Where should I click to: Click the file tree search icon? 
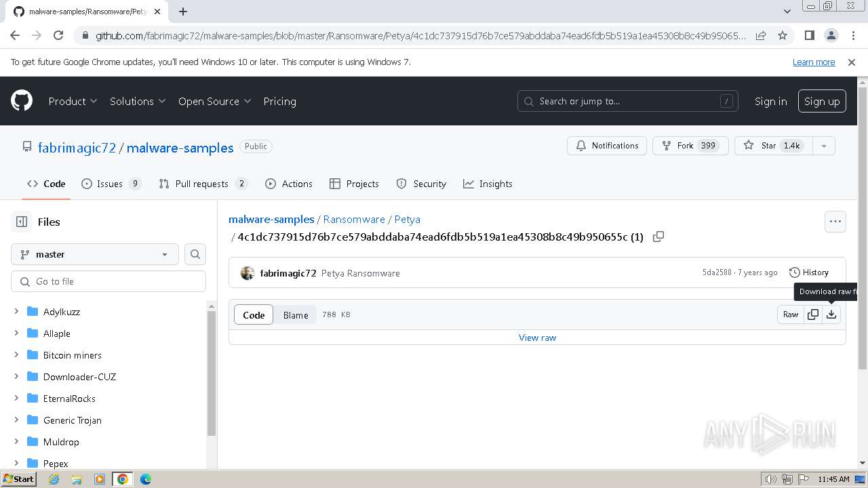coord(195,254)
